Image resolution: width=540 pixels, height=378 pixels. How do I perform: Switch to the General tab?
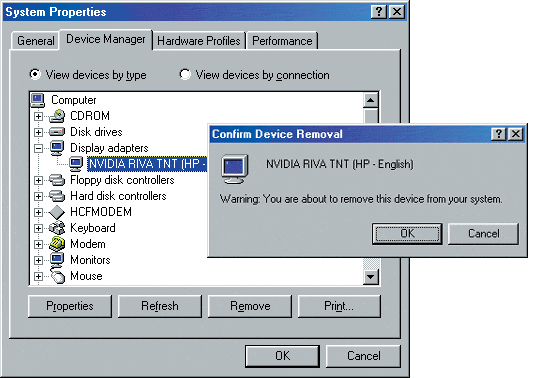(x=35, y=41)
